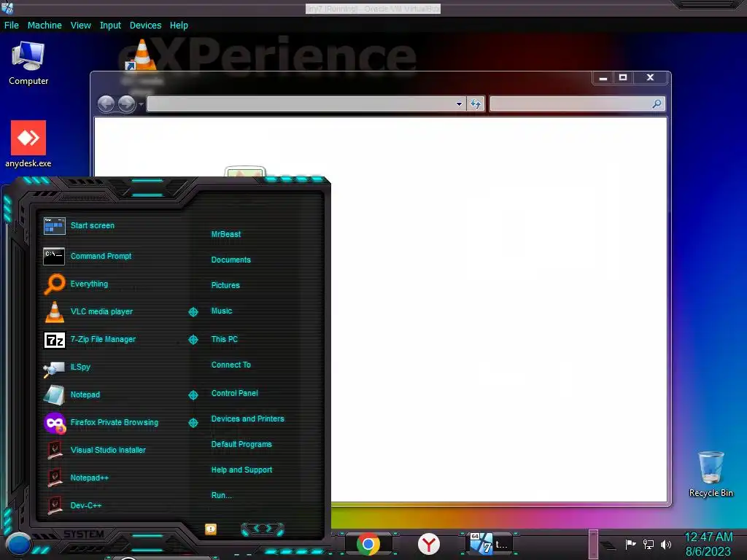Maximize the Explorer window

click(623, 77)
